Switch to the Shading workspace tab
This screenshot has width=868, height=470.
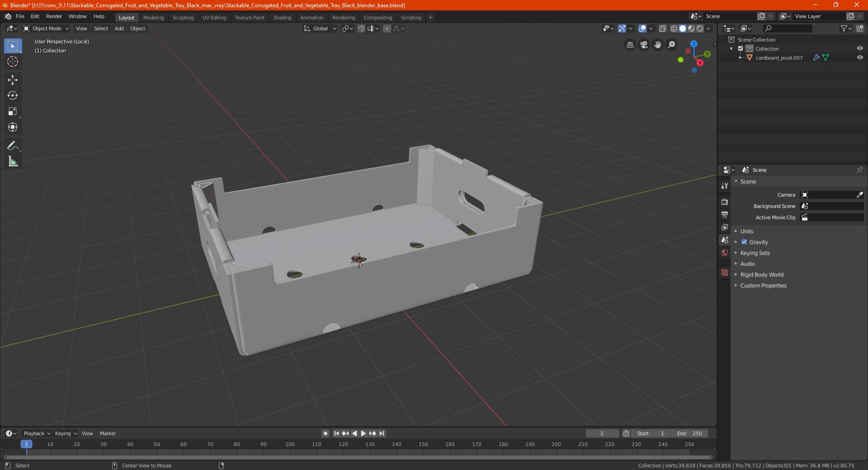click(282, 18)
